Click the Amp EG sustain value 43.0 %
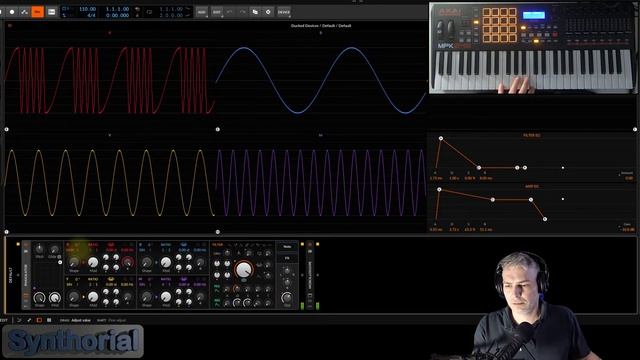This screenshot has height=360, width=640. (469, 229)
